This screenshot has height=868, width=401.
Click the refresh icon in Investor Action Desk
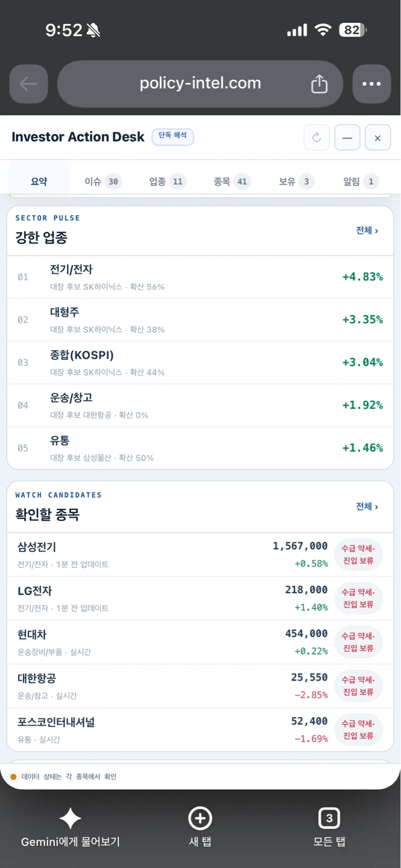click(317, 137)
